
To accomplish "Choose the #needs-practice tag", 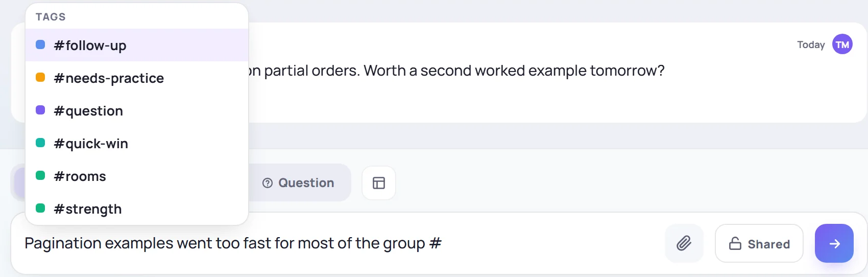I will [137, 78].
